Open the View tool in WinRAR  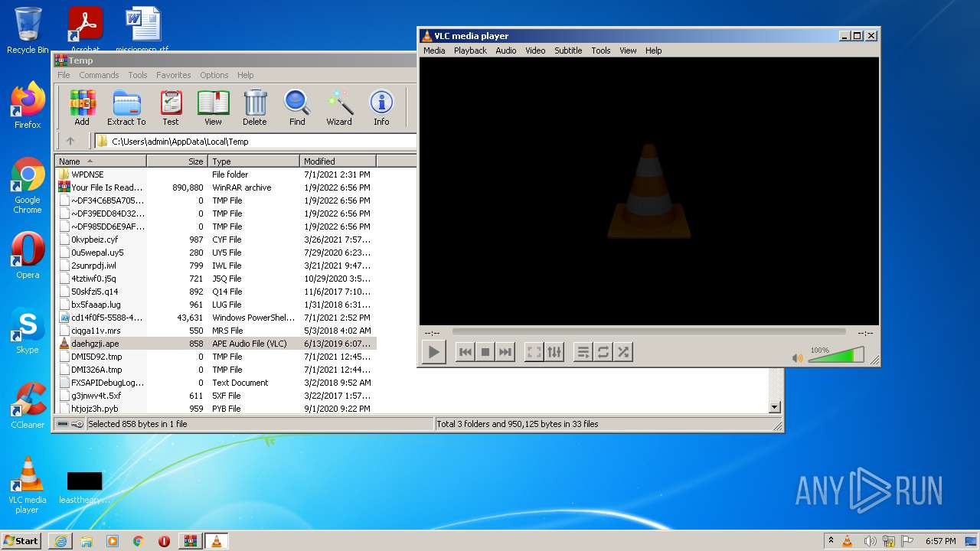(x=213, y=107)
